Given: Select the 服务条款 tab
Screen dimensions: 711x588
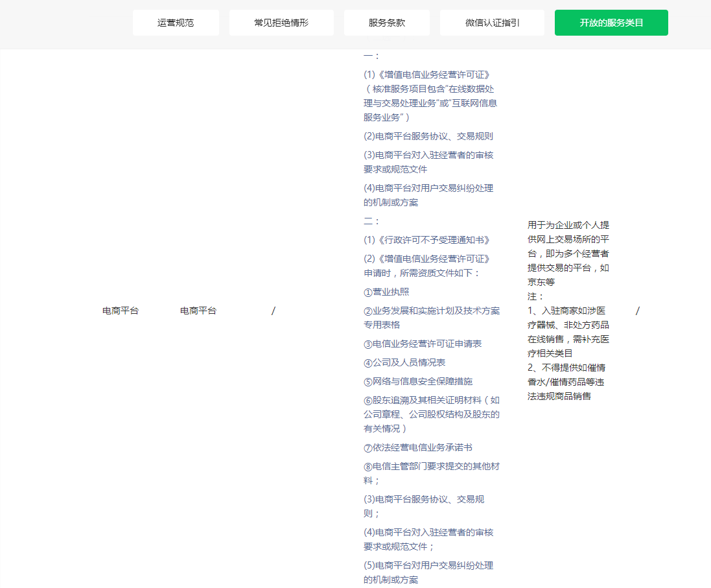Looking at the screenshot, I should click(386, 23).
